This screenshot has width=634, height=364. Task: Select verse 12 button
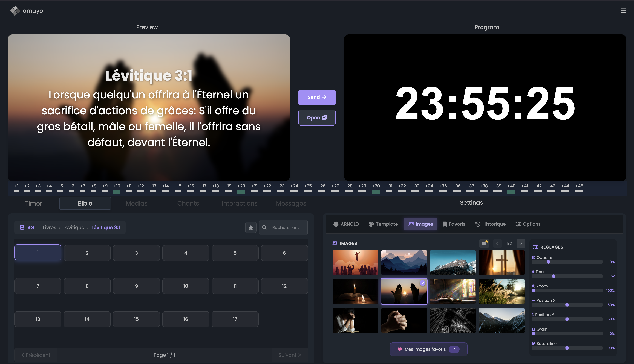click(x=284, y=286)
